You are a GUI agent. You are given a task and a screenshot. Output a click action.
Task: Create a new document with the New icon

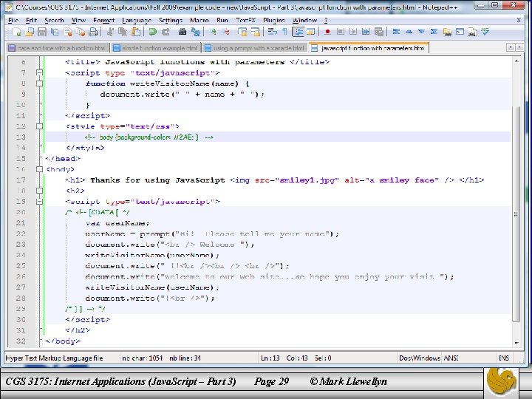(x=16, y=32)
